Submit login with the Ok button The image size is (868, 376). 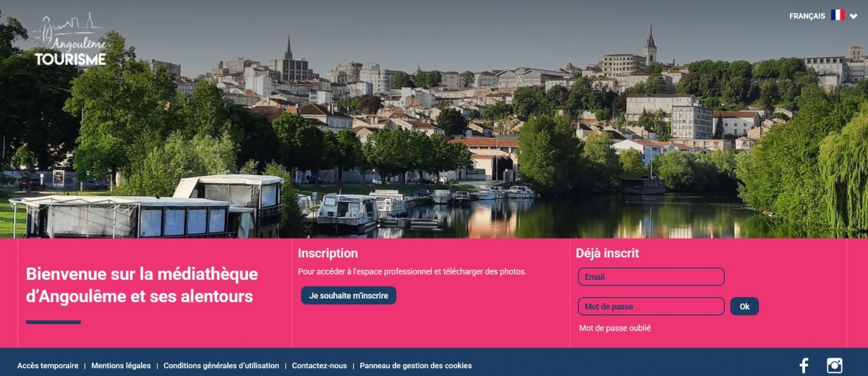pos(744,307)
